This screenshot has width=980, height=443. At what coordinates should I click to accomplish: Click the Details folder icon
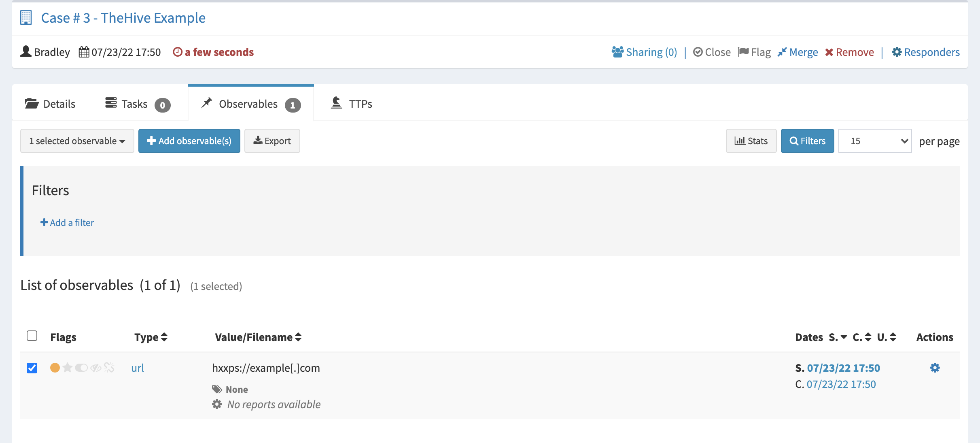point(32,103)
